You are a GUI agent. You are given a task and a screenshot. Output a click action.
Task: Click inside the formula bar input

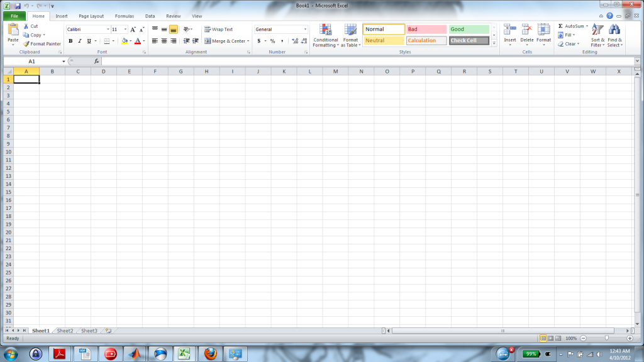point(367,61)
